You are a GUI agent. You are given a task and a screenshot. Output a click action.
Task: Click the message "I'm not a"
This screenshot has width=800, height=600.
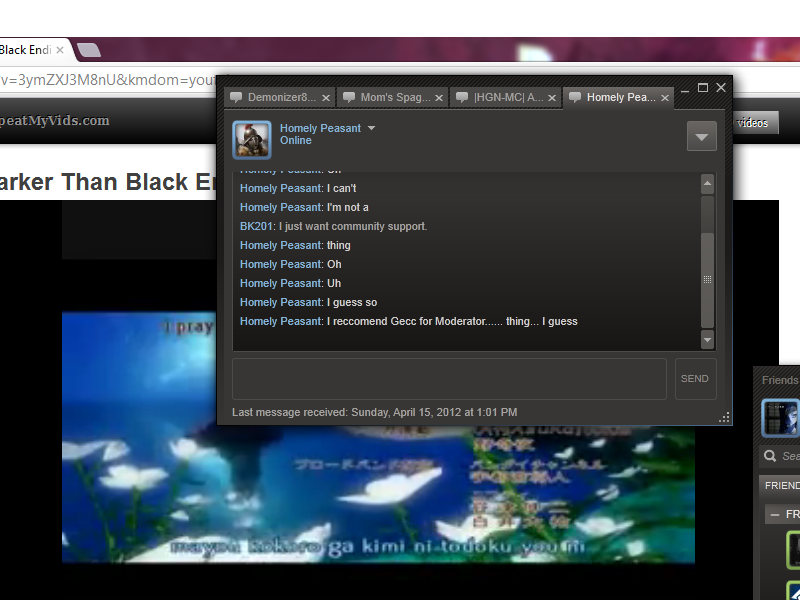304,207
